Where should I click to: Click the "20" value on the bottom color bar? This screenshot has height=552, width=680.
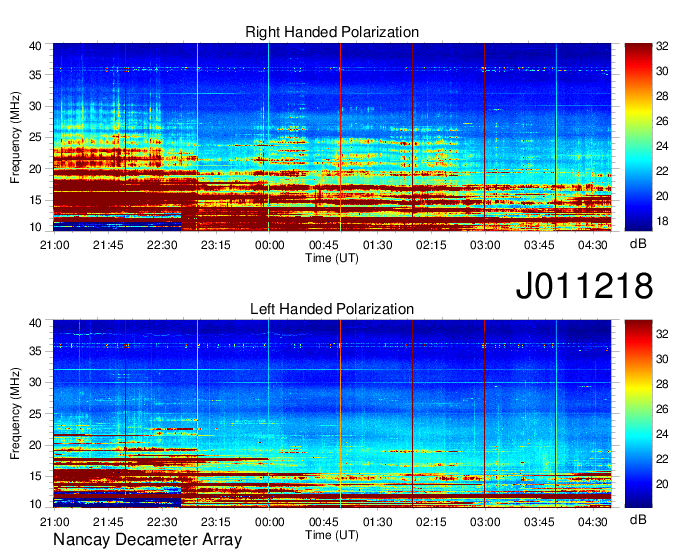click(x=662, y=484)
